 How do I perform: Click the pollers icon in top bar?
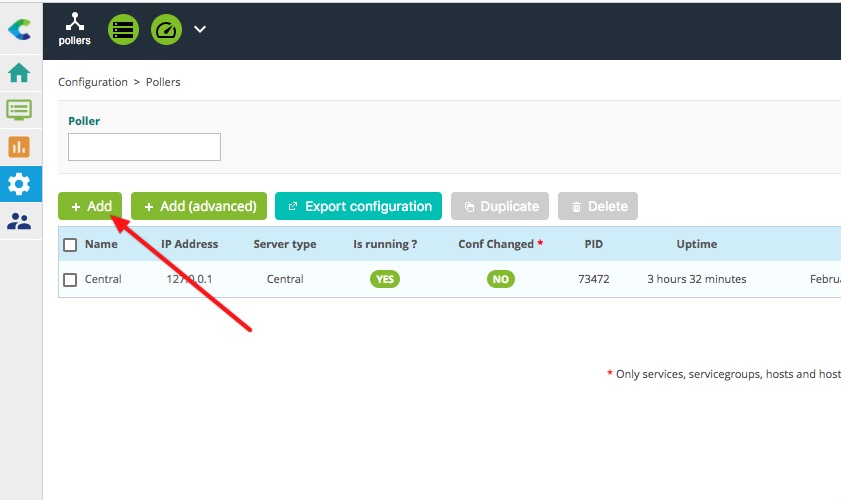pyautogui.click(x=74, y=29)
